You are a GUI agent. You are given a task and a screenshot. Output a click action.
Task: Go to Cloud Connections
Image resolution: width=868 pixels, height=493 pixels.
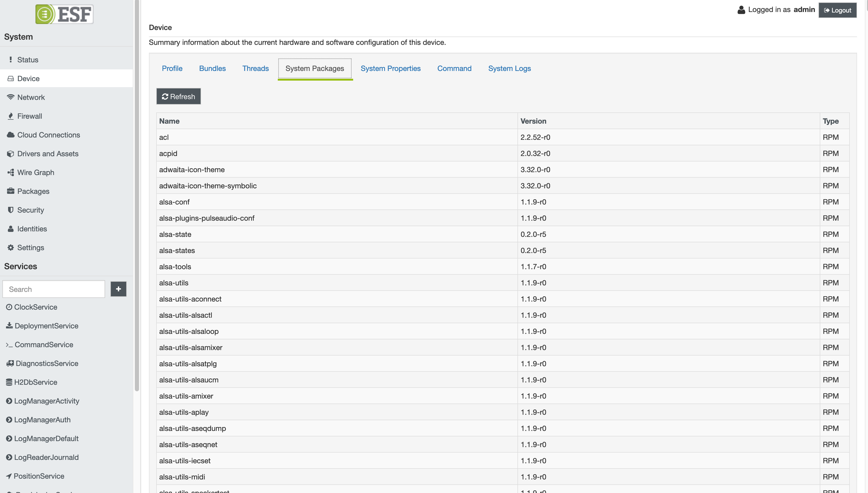[49, 135]
